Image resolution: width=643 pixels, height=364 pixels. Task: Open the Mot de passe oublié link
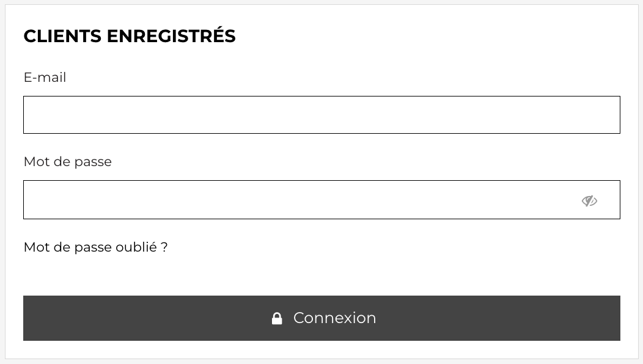(95, 247)
